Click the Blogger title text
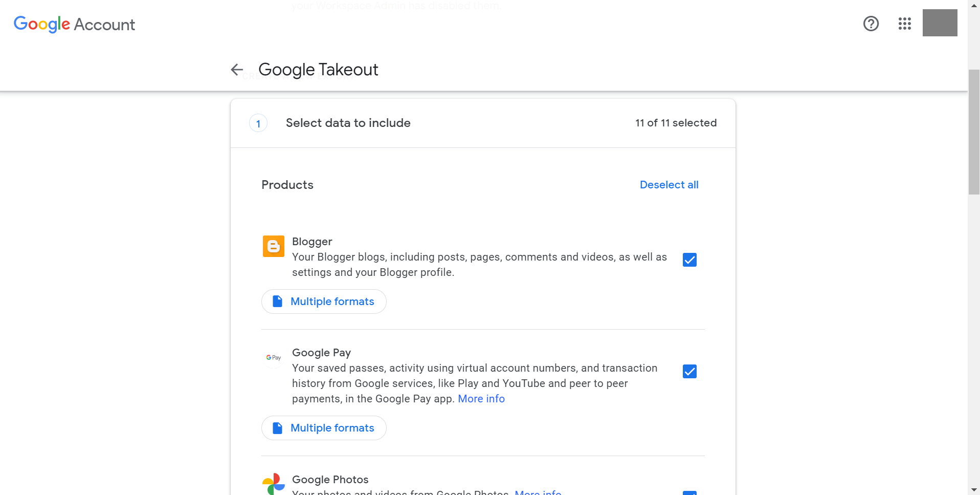The height and width of the screenshot is (495, 980). [x=312, y=242]
